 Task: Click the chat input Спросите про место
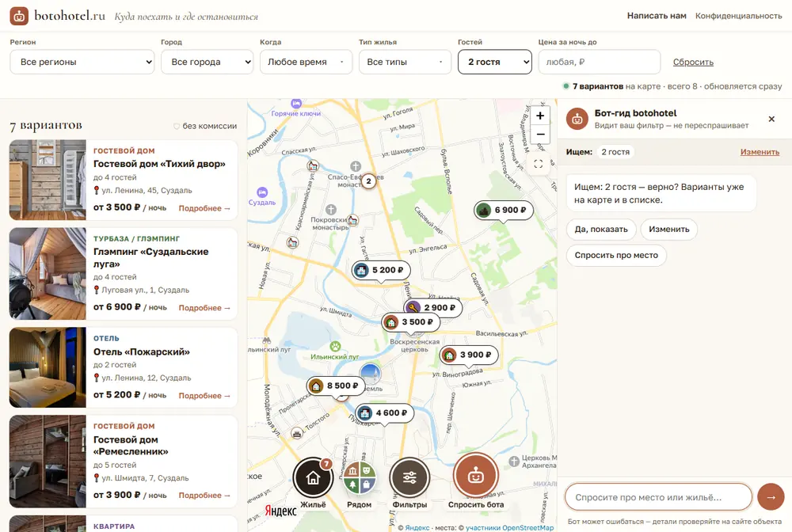coord(659,497)
